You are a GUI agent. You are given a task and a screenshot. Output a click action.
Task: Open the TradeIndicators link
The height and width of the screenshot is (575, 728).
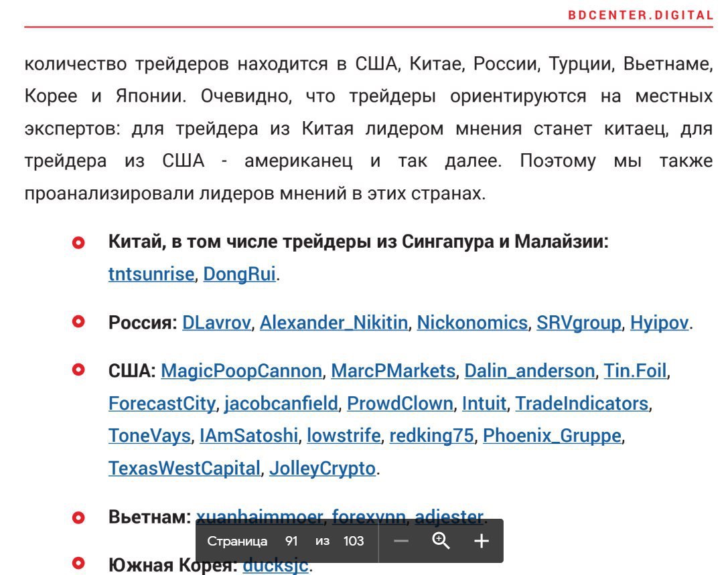582,403
